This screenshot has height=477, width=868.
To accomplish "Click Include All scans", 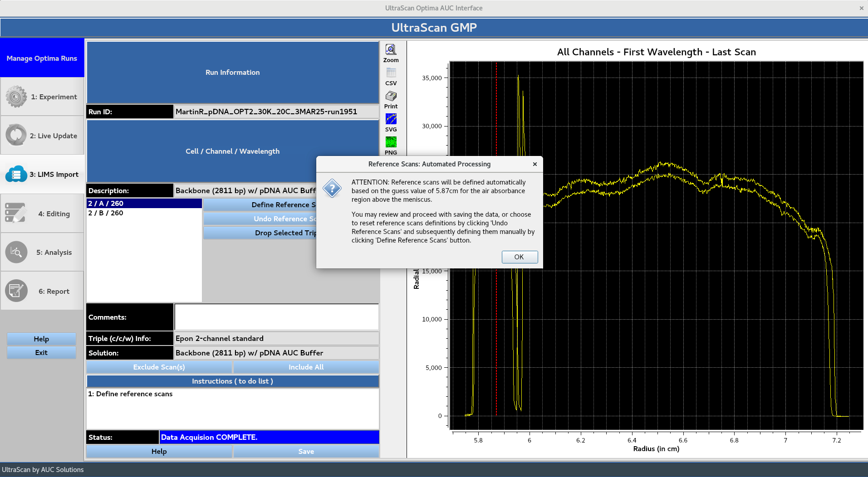I will tap(306, 367).
